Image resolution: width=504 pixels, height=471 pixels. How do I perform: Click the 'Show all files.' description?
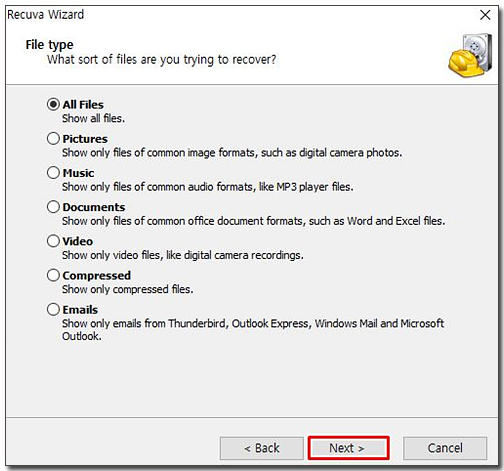93,118
